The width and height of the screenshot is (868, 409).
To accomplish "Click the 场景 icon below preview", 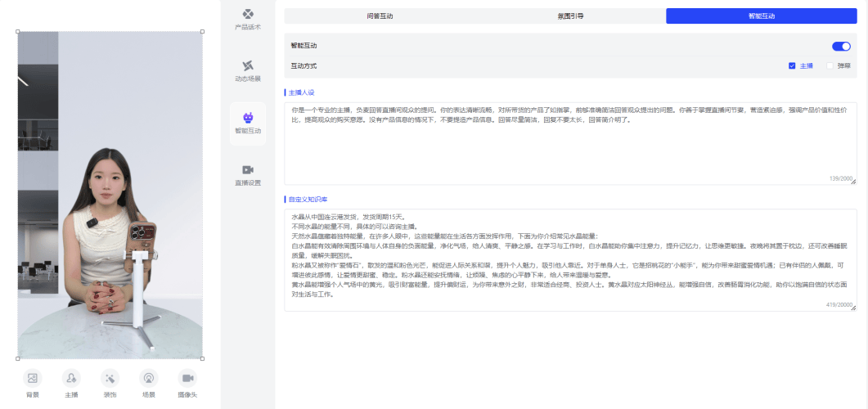I will pos(148,378).
